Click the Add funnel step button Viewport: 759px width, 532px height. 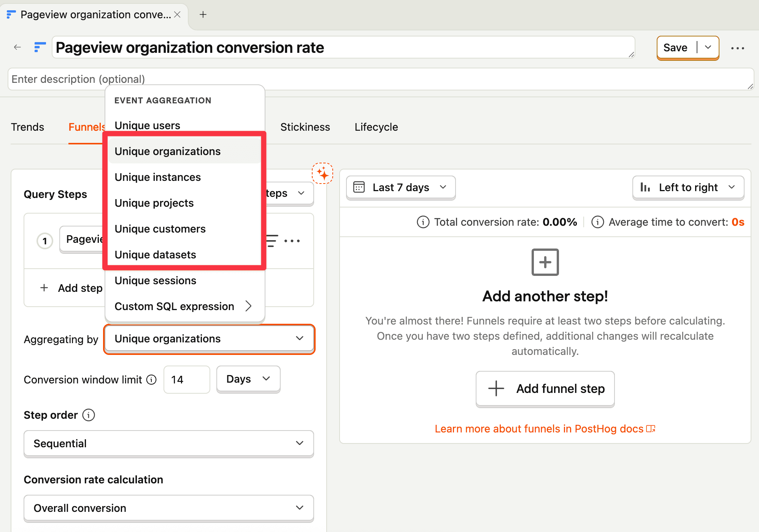click(x=545, y=389)
